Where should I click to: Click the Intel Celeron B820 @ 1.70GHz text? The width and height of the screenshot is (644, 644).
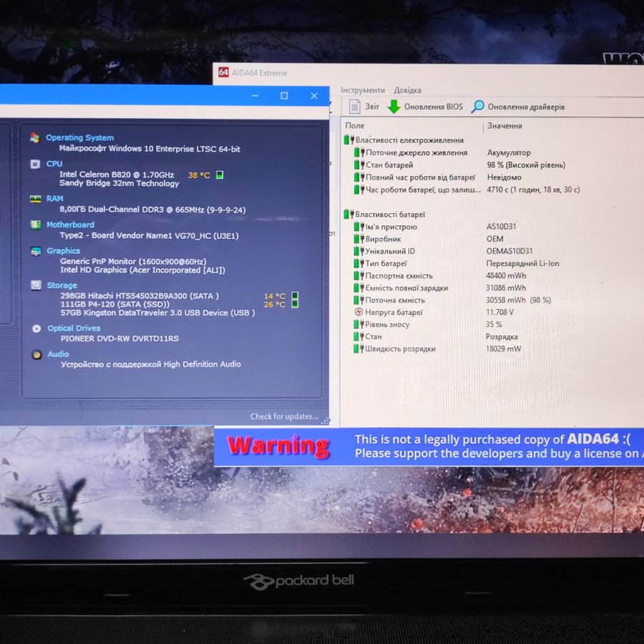tap(117, 175)
